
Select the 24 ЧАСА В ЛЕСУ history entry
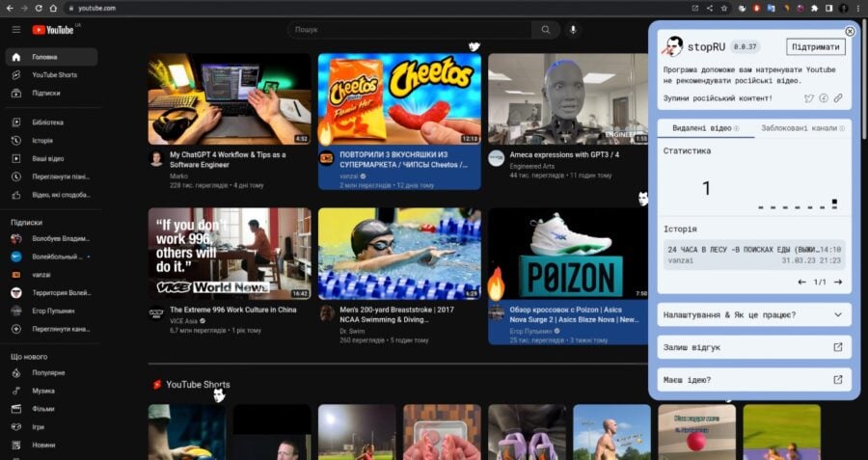pos(754,256)
